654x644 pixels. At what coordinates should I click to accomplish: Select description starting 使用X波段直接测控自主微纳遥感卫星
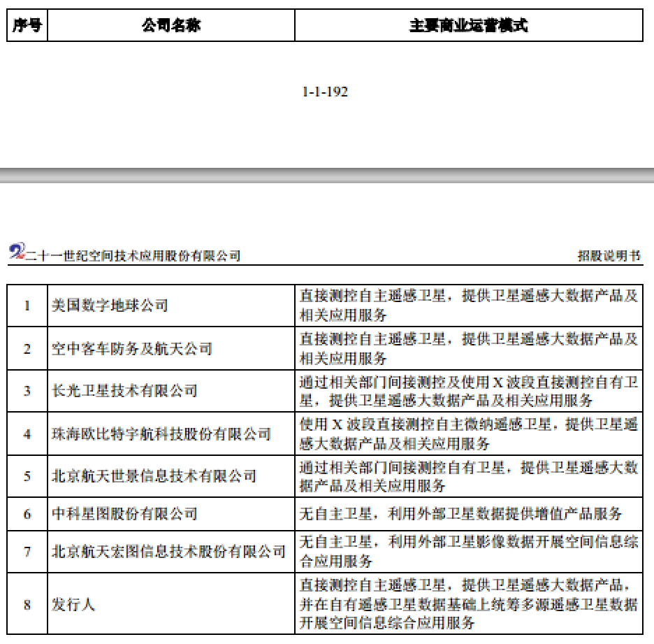pos(468,434)
